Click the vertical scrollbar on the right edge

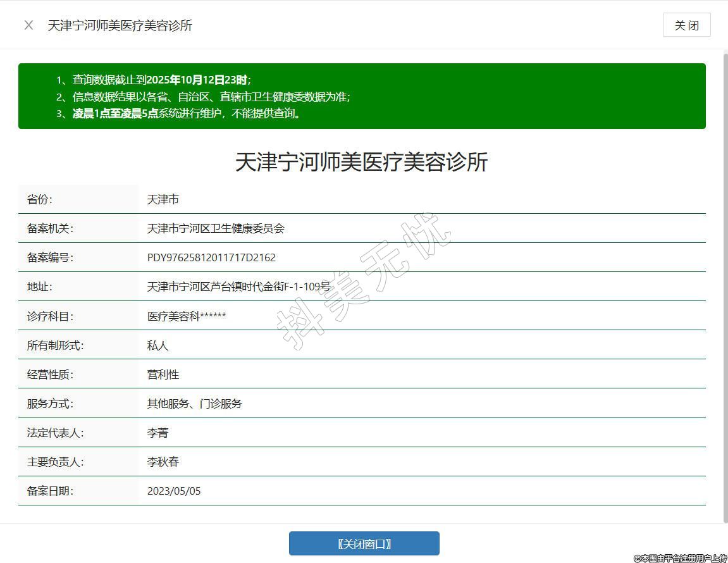(725, 285)
